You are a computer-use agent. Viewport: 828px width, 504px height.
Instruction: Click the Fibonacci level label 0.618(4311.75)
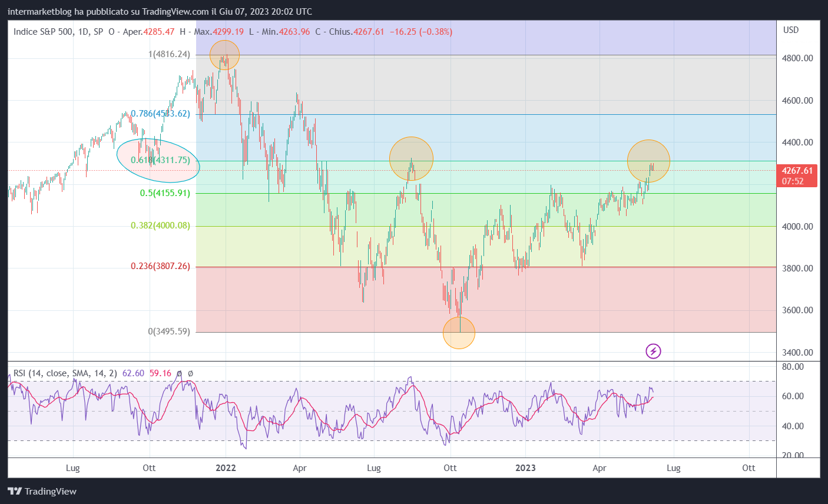pos(160,160)
